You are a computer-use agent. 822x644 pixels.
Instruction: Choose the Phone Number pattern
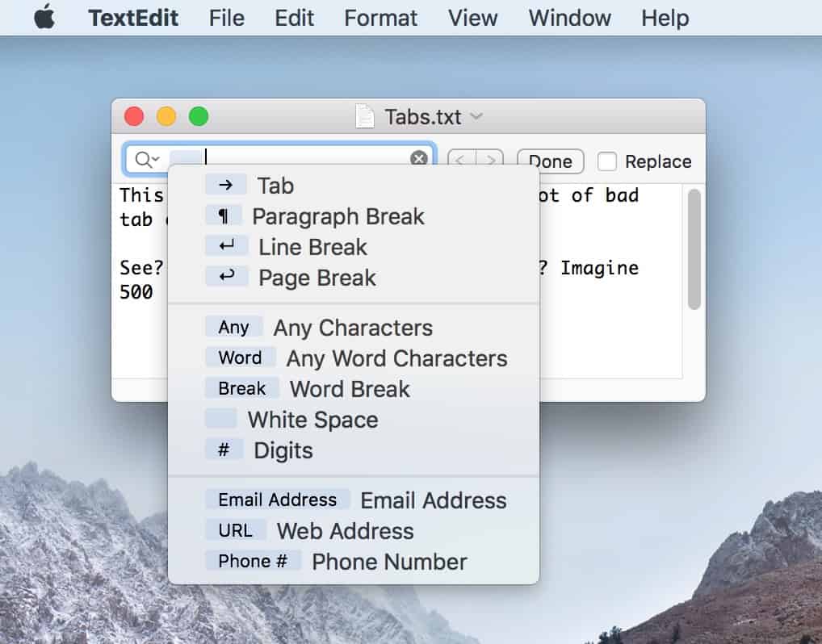pyautogui.click(x=354, y=562)
